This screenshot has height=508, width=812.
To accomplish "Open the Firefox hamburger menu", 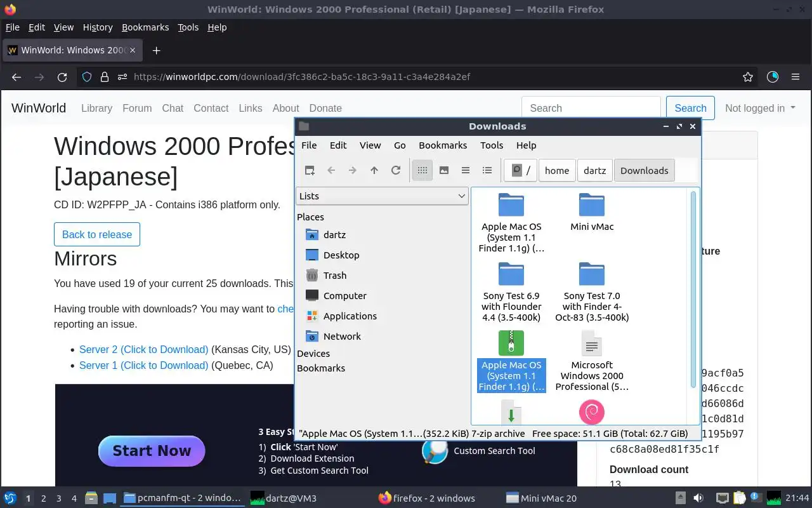I will (x=796, y=77).
